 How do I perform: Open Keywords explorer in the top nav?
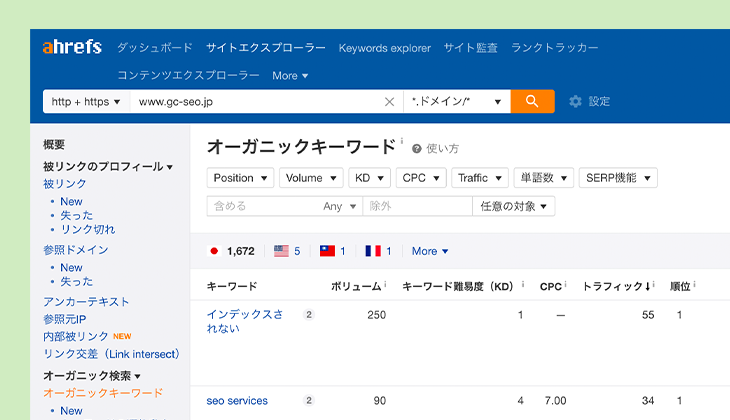pos(385,48)
